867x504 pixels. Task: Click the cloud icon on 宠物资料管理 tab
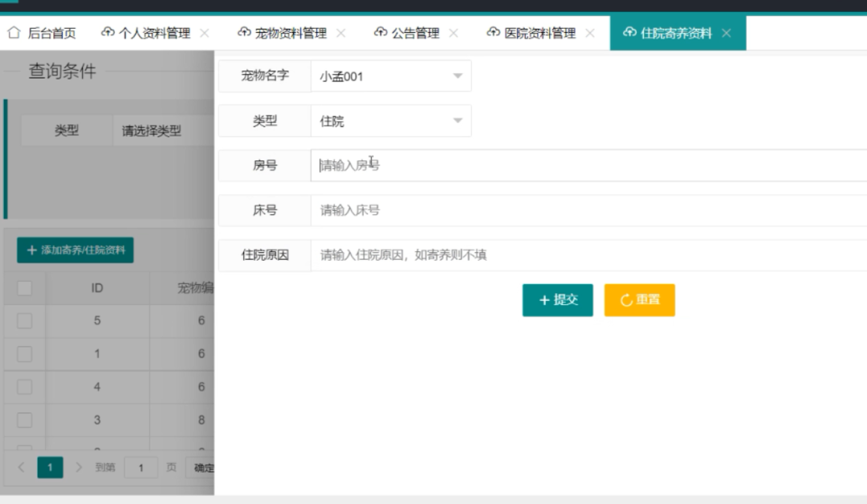[244, 32]
